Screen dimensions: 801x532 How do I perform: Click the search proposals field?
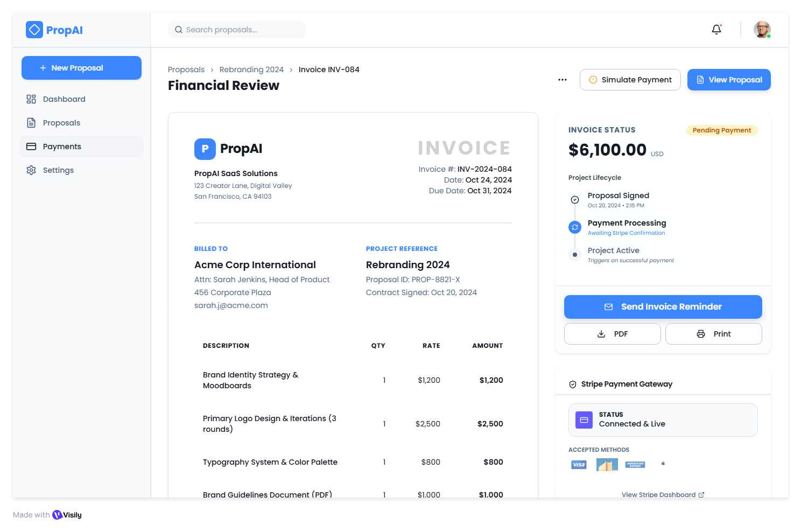[x=236, y=30]
